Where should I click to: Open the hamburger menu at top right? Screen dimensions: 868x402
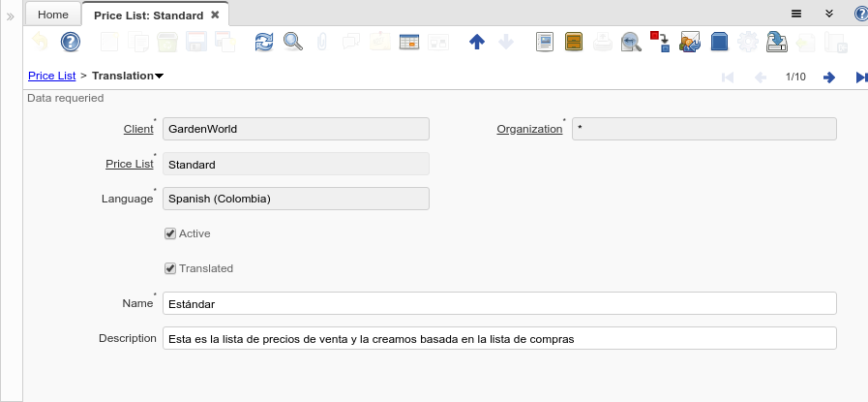[x=796, y=14]
